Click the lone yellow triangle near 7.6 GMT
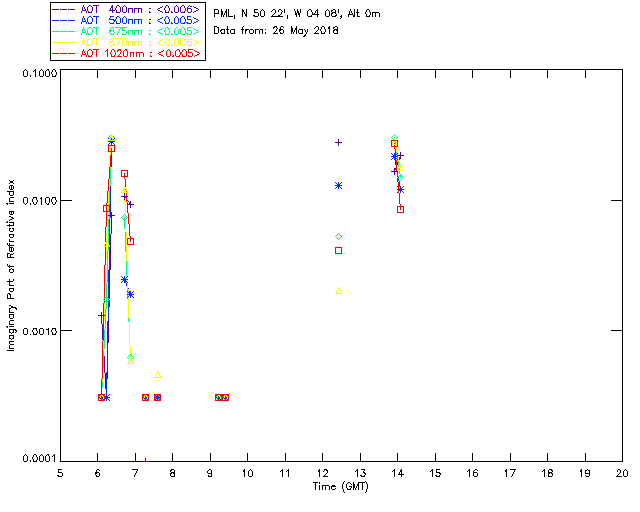The image size is (640, 512). 158,375
